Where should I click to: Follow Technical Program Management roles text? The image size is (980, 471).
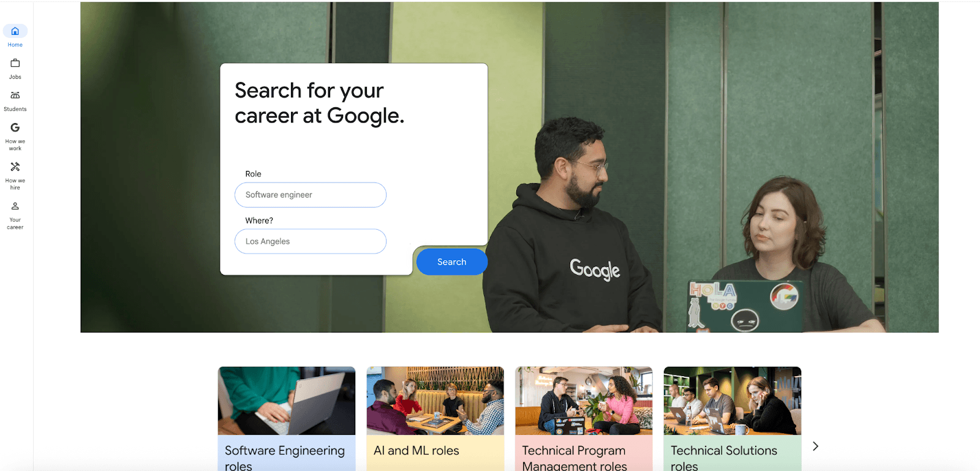click(x=575, y=458)
